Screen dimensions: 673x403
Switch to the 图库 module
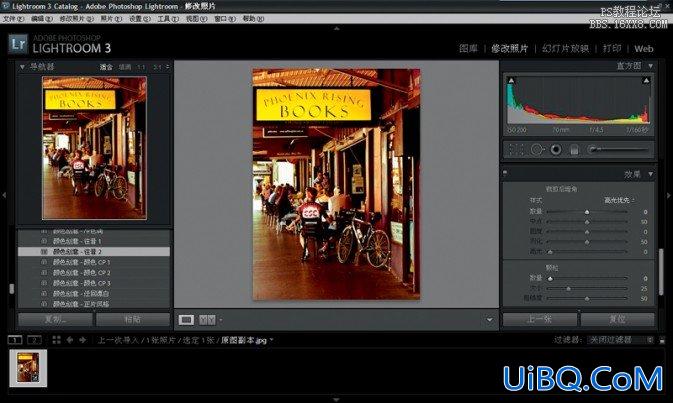point(468,48)
